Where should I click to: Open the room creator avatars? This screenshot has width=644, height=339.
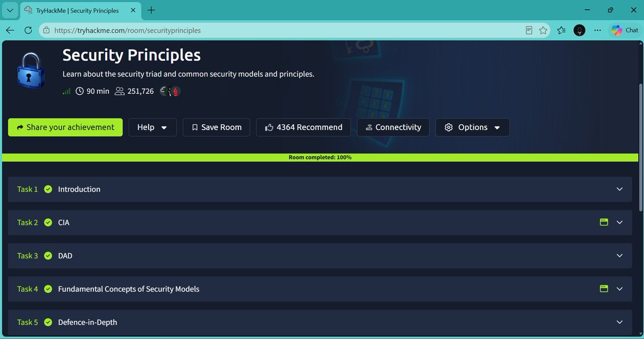171,91
